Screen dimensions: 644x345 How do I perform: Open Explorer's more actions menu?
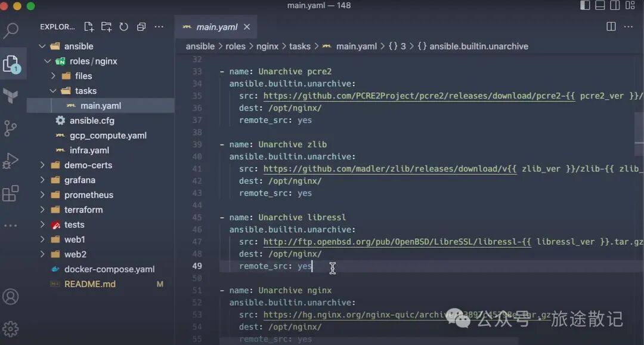click(x=159, y=27)
